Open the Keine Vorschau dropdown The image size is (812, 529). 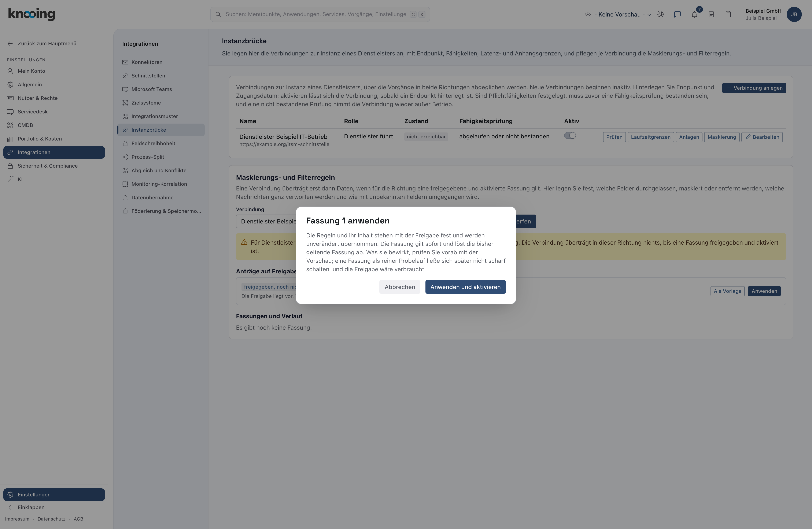pos(618,14)
